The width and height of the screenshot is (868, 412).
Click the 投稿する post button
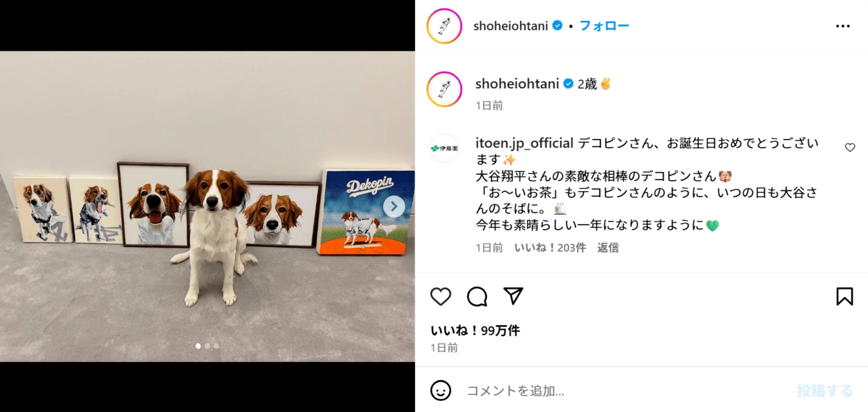click(x=825, y=390)
